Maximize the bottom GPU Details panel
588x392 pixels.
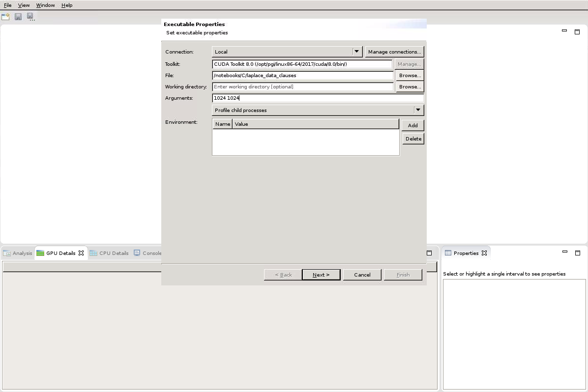[429, 253]
